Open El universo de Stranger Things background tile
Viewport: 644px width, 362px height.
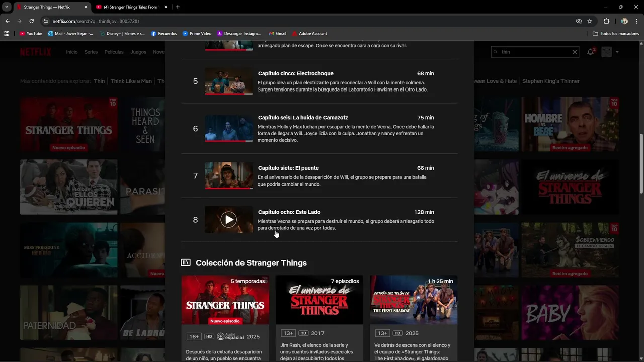pos(570,187)
